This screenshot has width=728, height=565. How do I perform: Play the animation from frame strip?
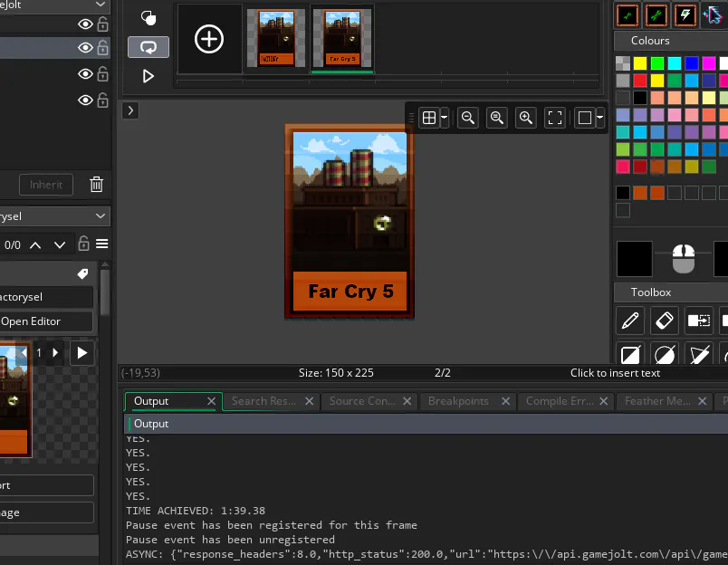(x=148, y=76)
